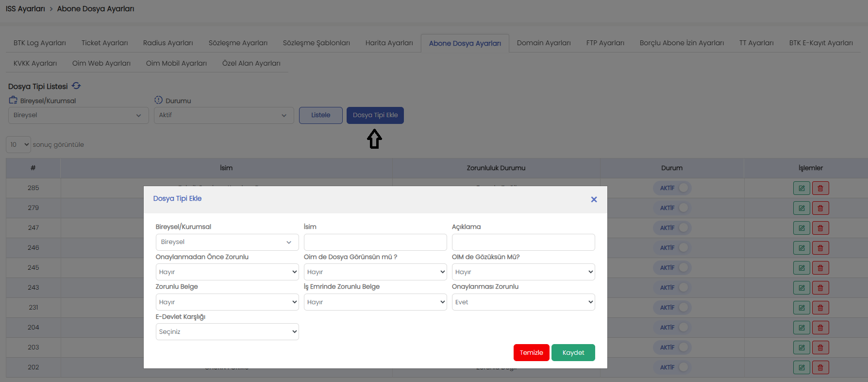Click the green Kaydet button
This screenshot has height=382, width=868.
pos(573,353)
